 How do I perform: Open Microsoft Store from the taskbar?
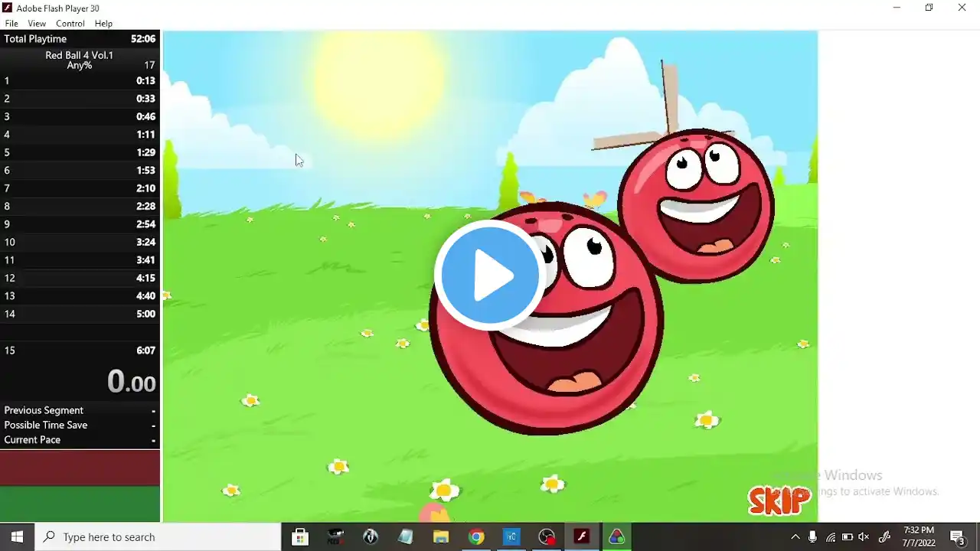300,536
